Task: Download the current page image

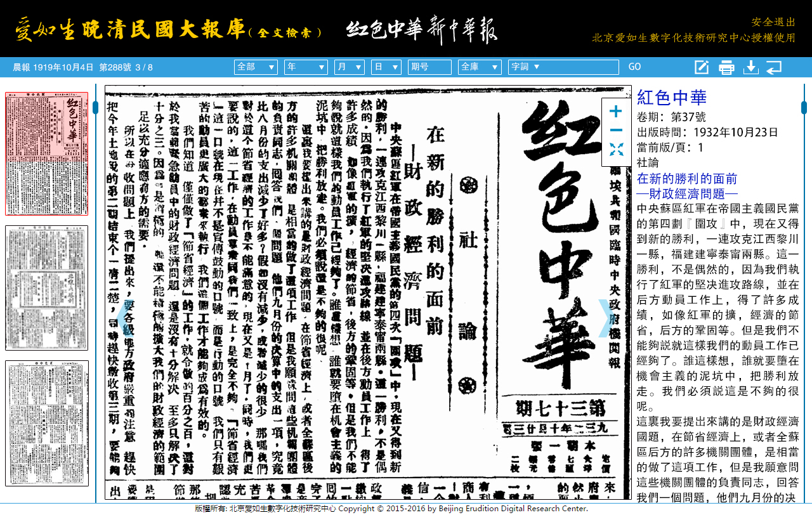Action: [750, 67]
